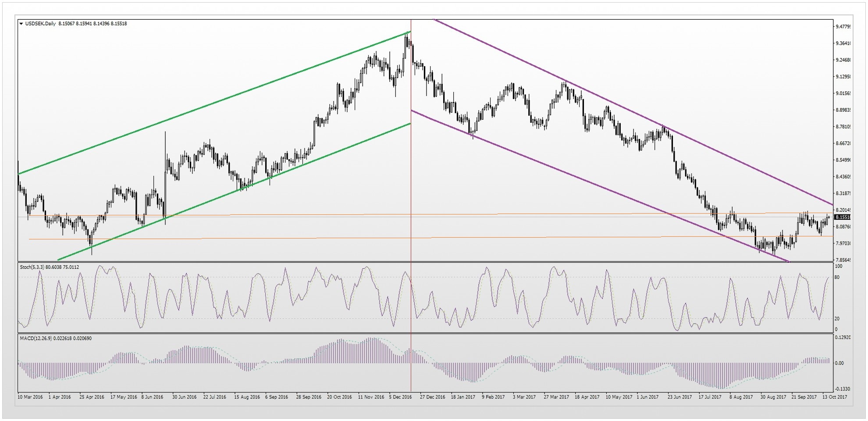This screenshot has width=868, height=421.
Task: Click the 17 Jul 2017 date label
Action: (710, 397)
